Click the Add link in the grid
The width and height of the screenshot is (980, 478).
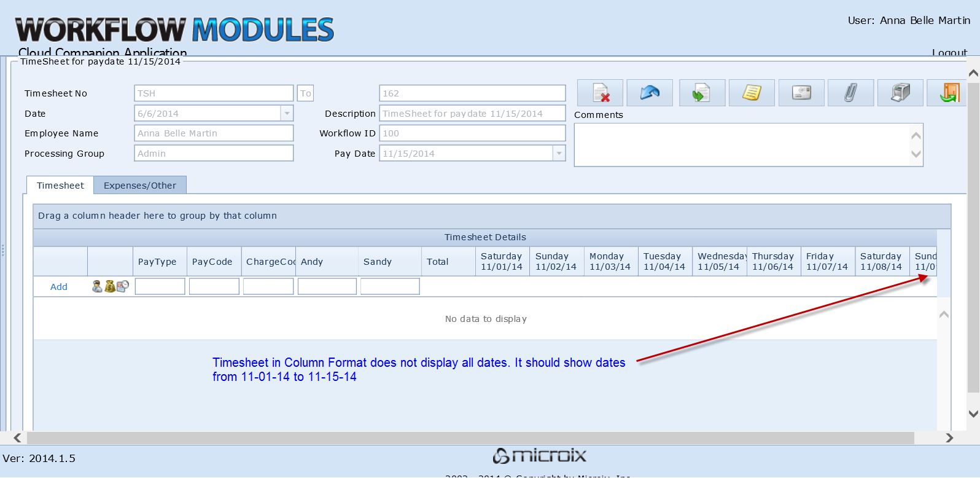point(59,287)
